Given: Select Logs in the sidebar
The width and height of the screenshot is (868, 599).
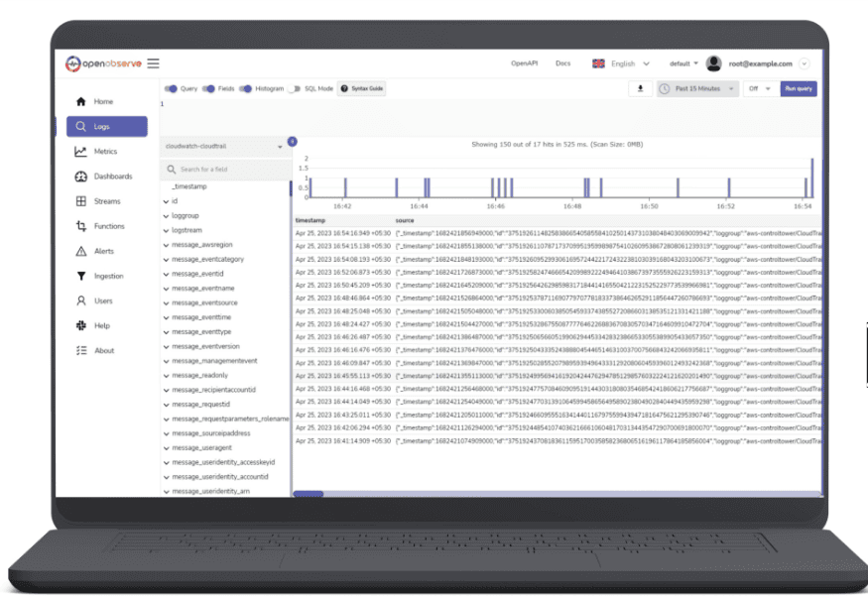Looking at the screenshot, I should coord(107,126).
